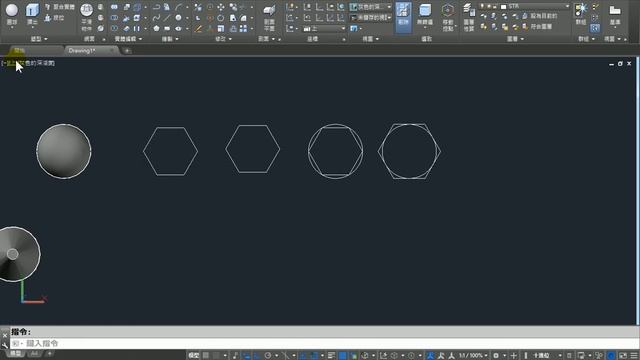Click the Polysolid (聚合實體) tool
This screenshot has height=360, width=640.
pyautogui.click(x=59, y=7)
